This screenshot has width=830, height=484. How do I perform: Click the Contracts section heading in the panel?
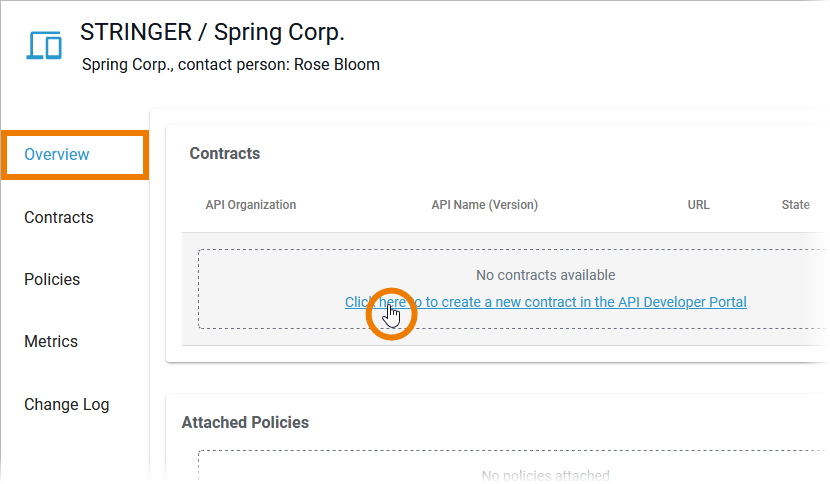(x=225, y=154)
